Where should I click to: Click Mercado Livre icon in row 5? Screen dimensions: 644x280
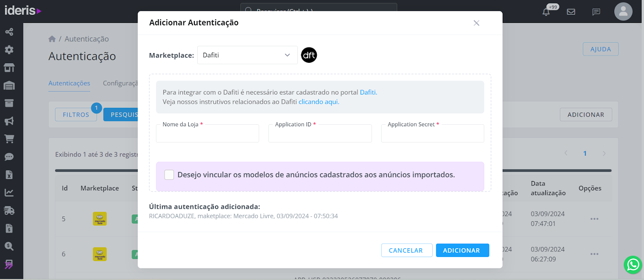(x=100, y=219)
